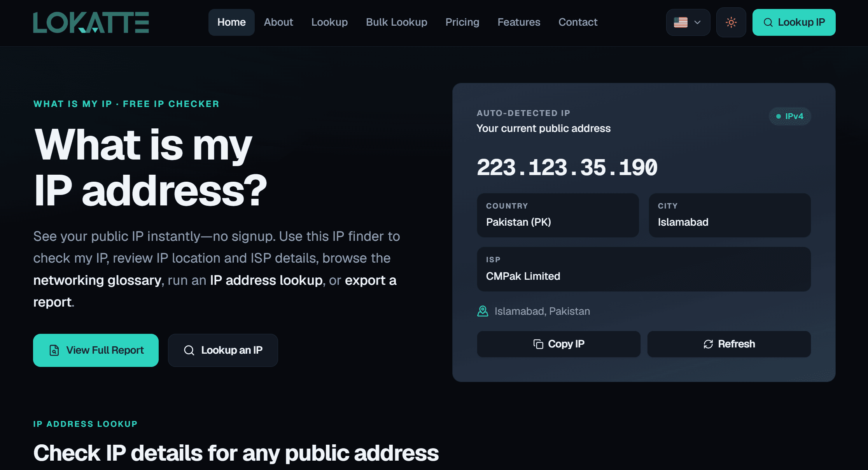
Task: Follow the export a report link
Action: pos(215,291)
